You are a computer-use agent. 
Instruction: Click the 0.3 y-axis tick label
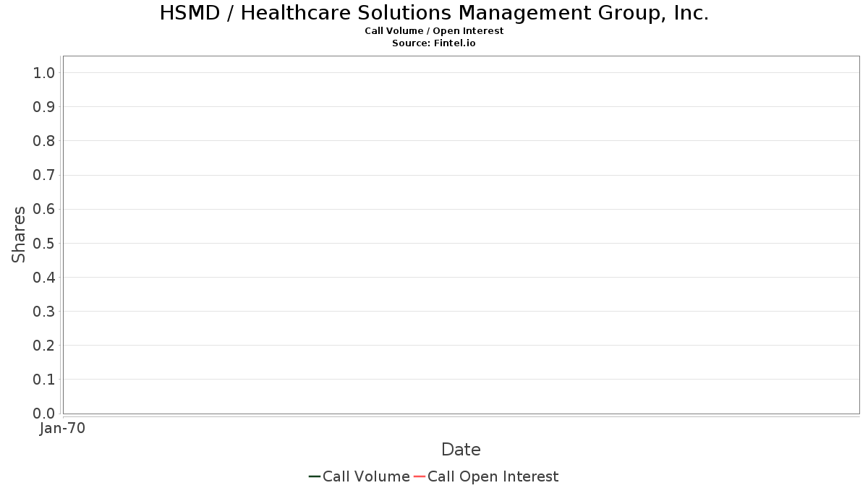[x=44, y=312]
